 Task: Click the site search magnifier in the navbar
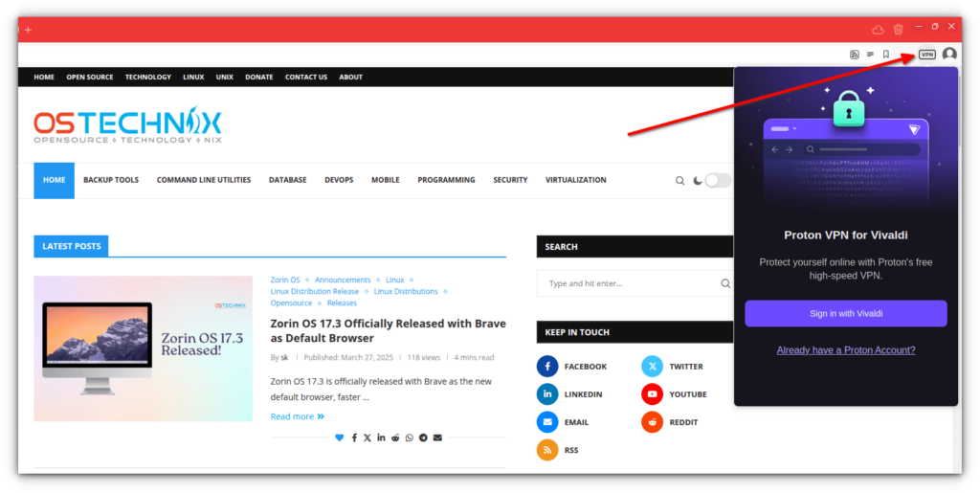pos(680,181)
